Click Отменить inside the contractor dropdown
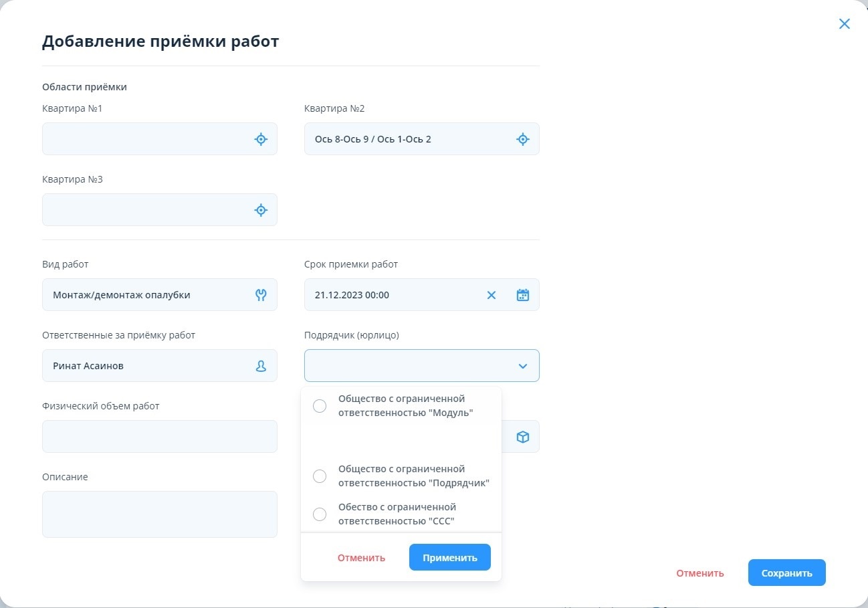868x608 pixels. click(361, 558)
